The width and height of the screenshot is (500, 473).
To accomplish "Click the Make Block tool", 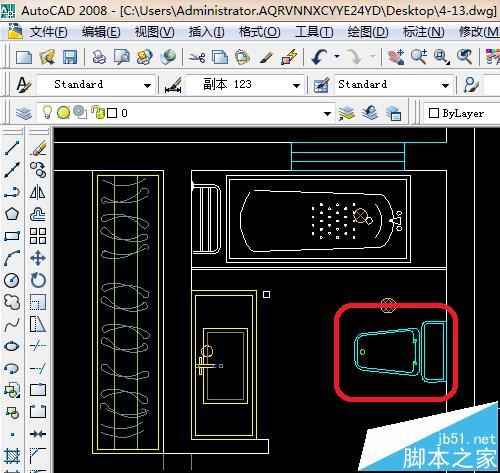I will 12,412.
